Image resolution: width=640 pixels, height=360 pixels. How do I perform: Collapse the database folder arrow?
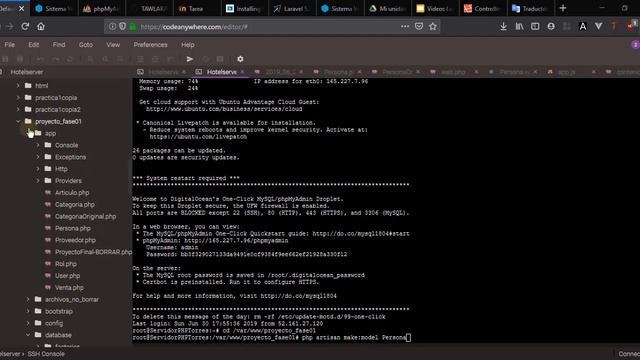28,335
